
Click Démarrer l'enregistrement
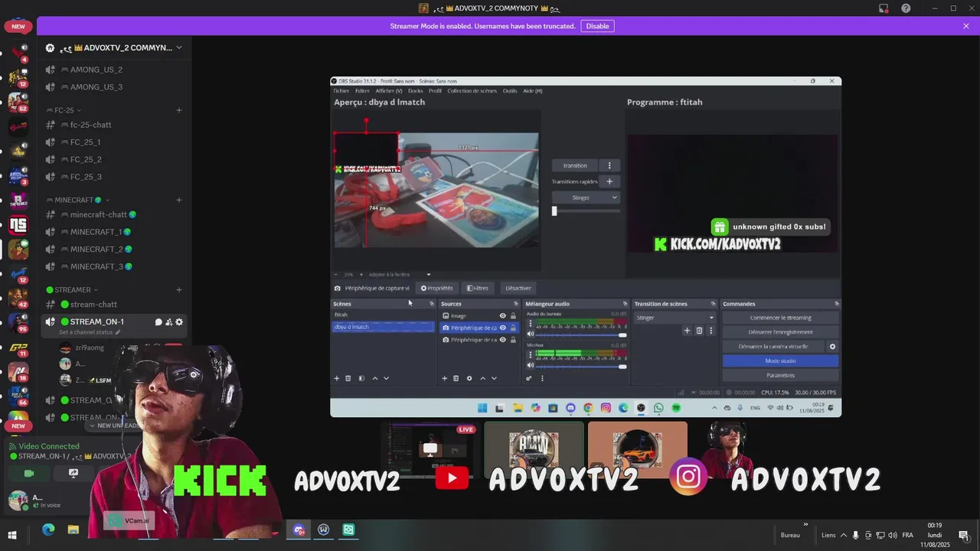pyautogui.click(x=780, y=332)
